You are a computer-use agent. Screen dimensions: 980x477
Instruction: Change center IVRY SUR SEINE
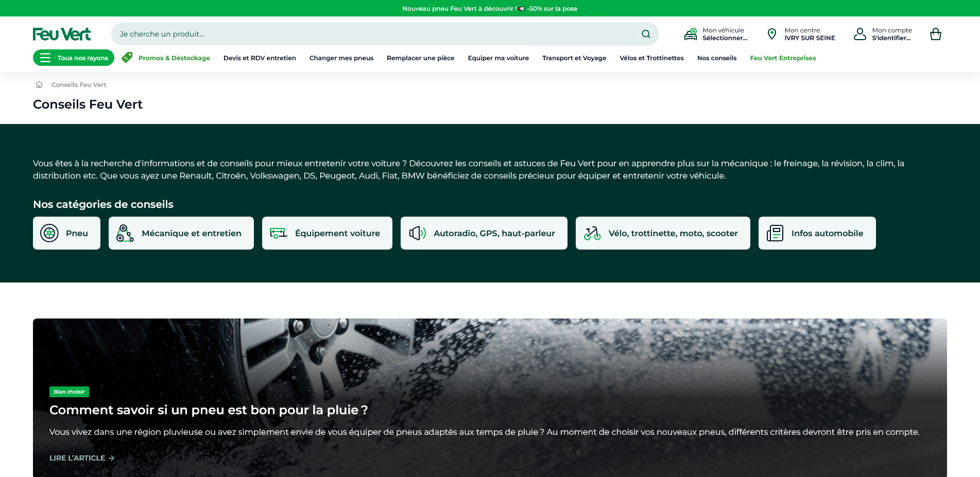click(810, 38)
